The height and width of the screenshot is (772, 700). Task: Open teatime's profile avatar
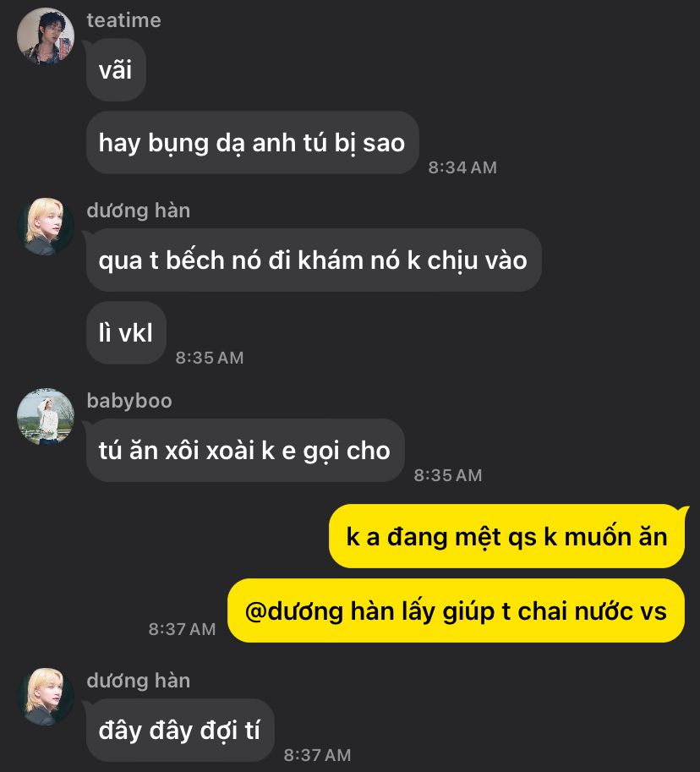(46, 36)
